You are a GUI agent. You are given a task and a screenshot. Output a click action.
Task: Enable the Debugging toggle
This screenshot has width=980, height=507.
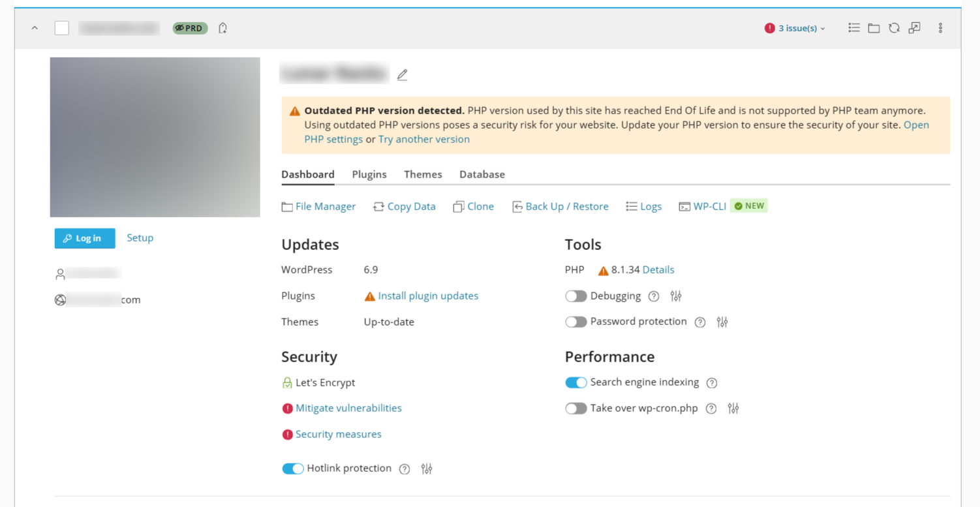pyautogui.click(x=575, y=296)
